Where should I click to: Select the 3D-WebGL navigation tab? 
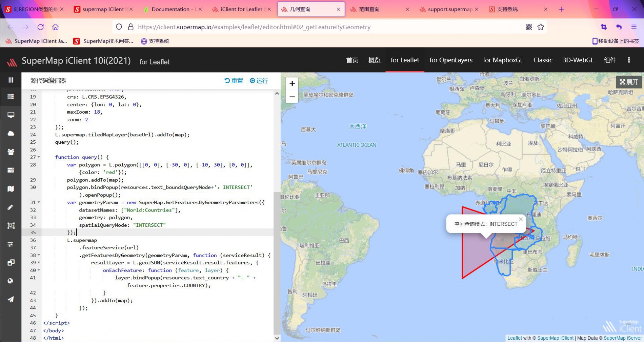(x=578, y=60)
